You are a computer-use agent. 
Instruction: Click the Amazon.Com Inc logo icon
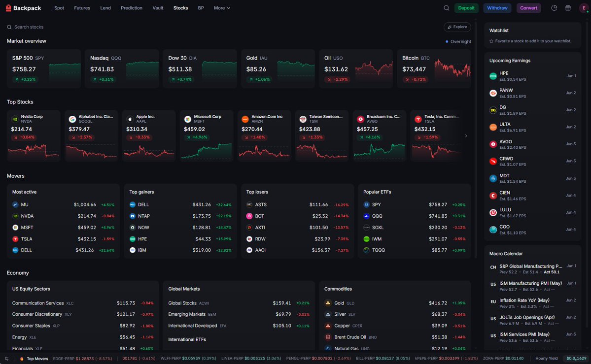245,119
